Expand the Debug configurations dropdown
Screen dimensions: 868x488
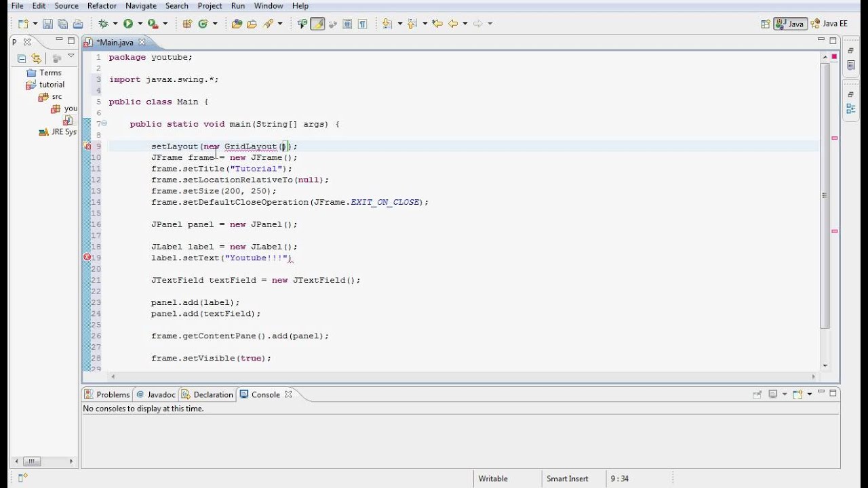click(115, 24)
